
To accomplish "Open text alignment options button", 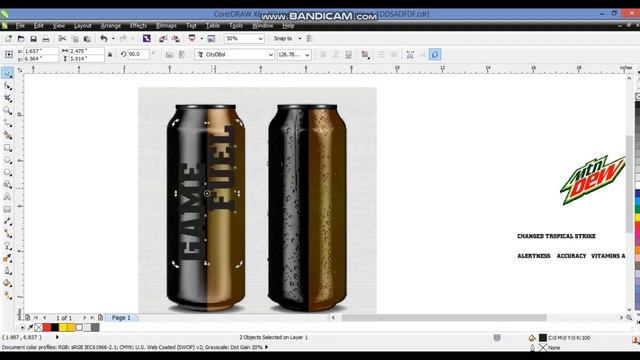I will [x=365, y=55].
